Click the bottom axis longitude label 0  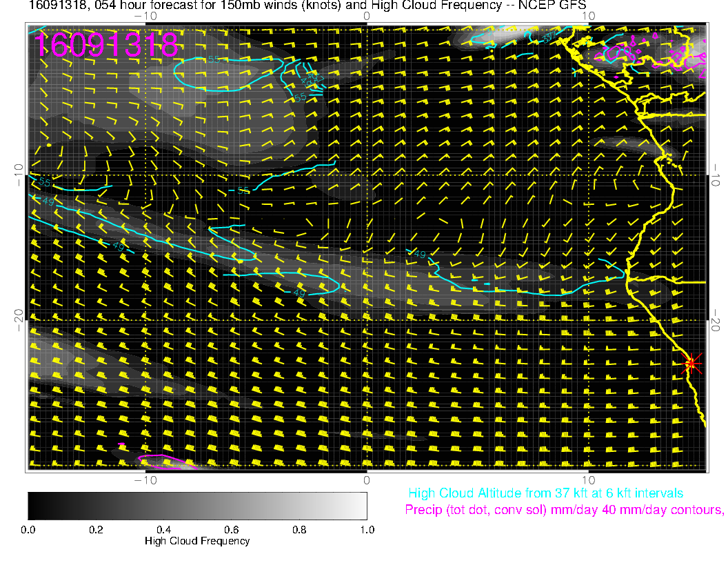[366, 480]
